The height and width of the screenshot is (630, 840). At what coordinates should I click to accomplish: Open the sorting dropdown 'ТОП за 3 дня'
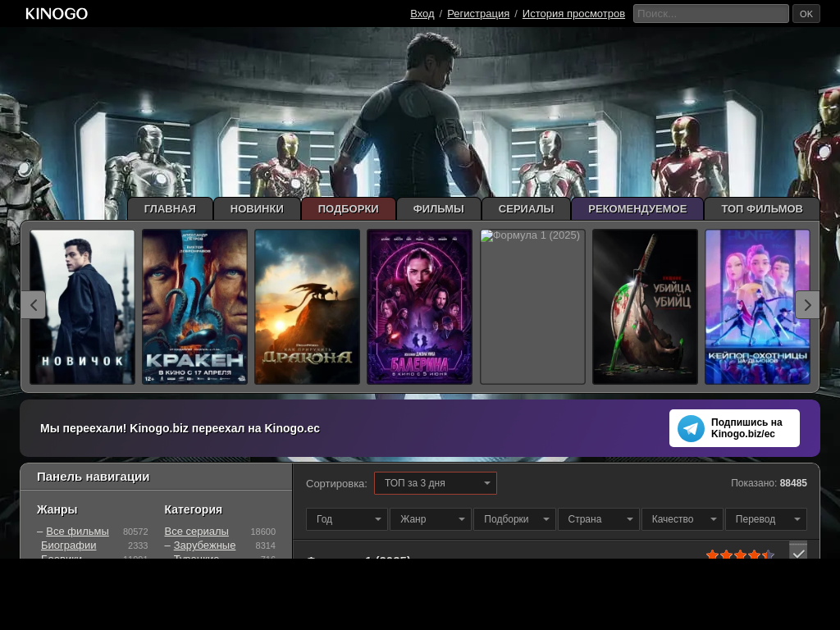435,483
